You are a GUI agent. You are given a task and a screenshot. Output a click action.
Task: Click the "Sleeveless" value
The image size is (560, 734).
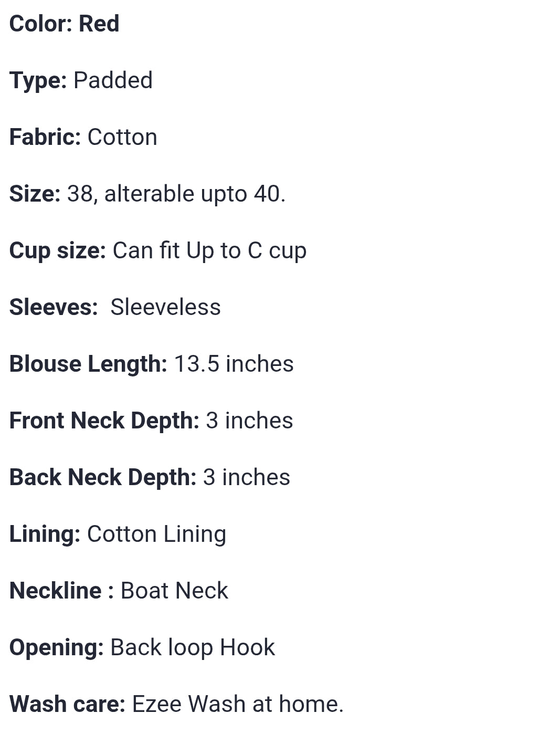point(165,307)
